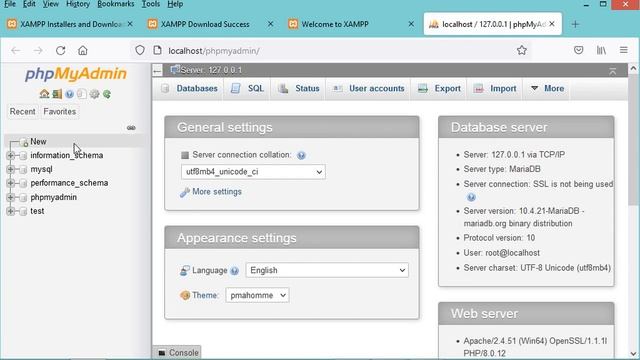Save page to Pocket icon
Image resolution: width=640 pixels, height=360 pixels.
coord(578,50)
